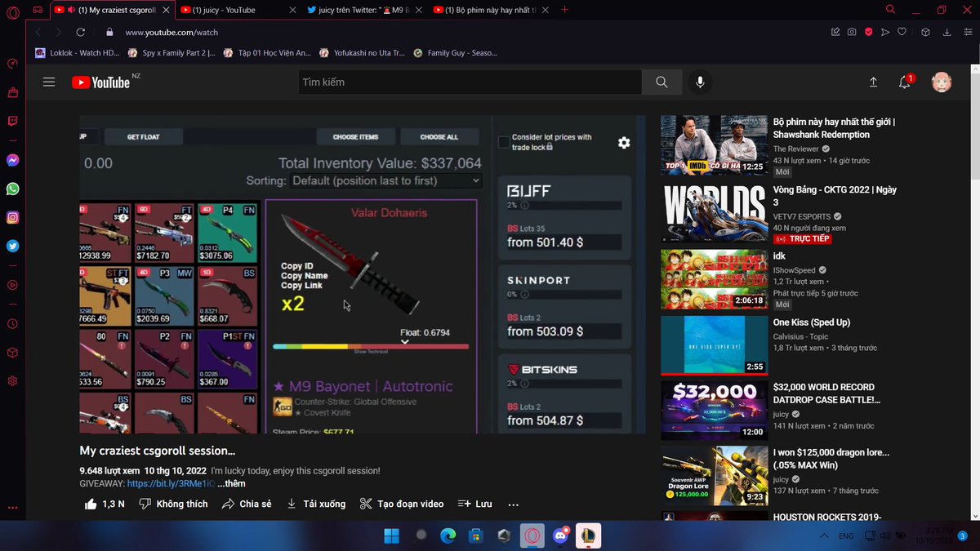980x551 pixels.
Task: Click 'Chia sẻ' share button
Action: (x=247, y=504)
